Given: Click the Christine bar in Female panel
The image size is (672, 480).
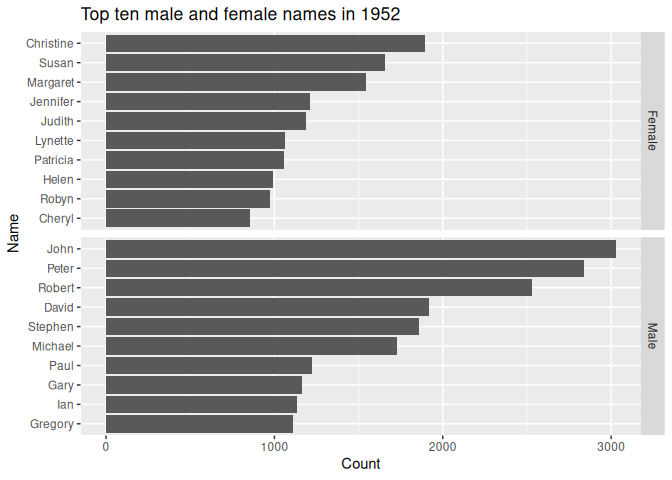Looking at the screenshot, I should pos(265,44).
